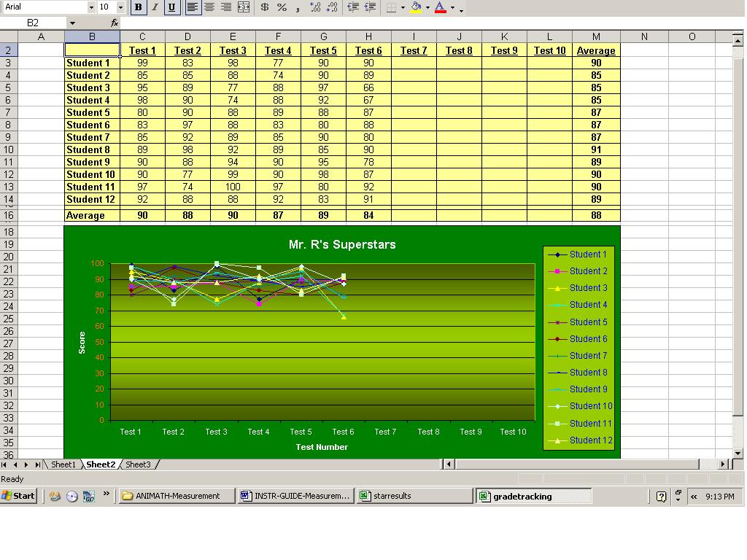Screen dimensions: 747x560
Task: Toggle align right
Action: point(226,7)
